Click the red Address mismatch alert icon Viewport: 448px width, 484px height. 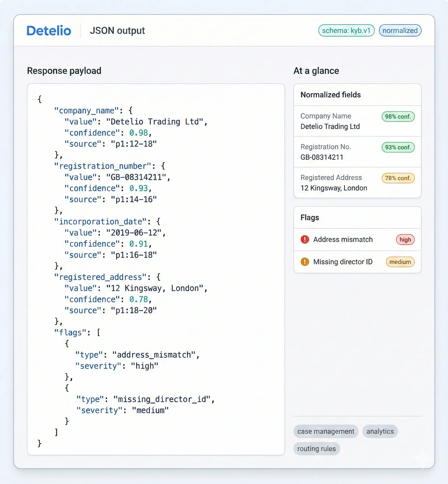tap(305, 240)
